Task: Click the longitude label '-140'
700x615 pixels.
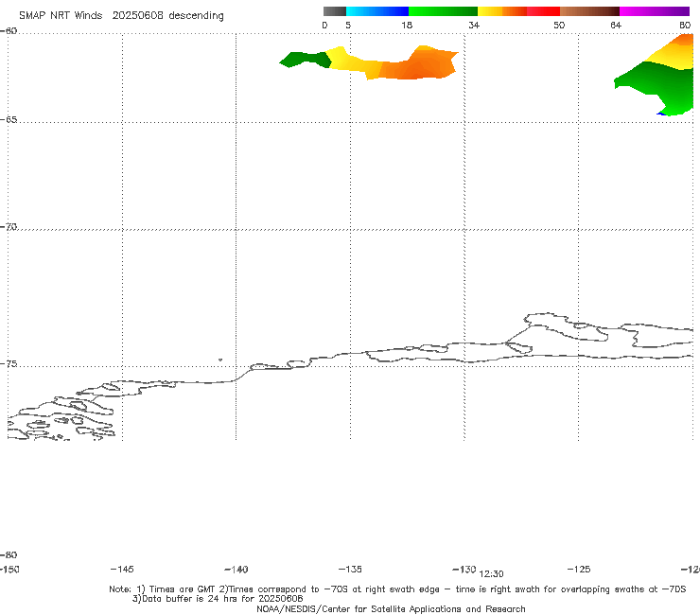Action: point(236,570)
